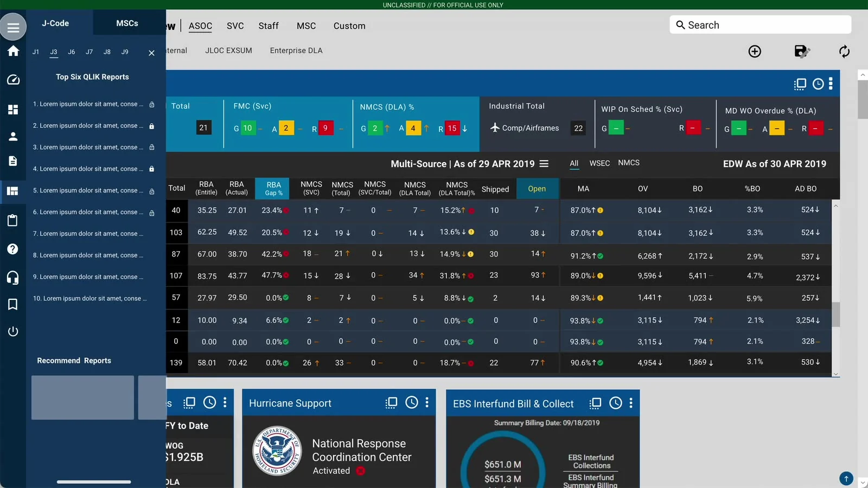Image resolution: width=868 pixels, height=488 pixels.
Task: Open EBS Interfund three-dot menu
Action: point(631,403)
